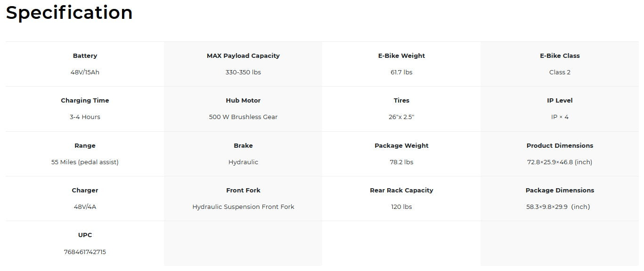Viewport: 644px width, 271px height.
Task: Click the IP Level label
Action: [560, 100]
